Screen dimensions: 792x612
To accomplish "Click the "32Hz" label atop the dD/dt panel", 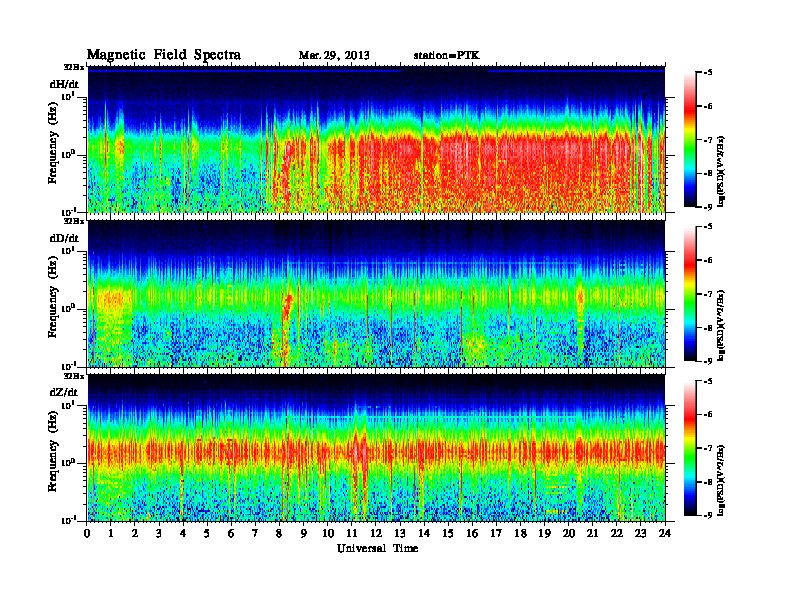I will pyautogui.click(x=74, y=221).
